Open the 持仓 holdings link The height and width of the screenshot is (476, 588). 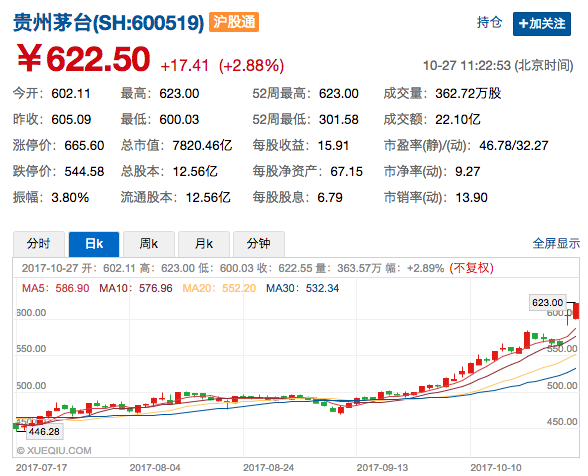489,23
